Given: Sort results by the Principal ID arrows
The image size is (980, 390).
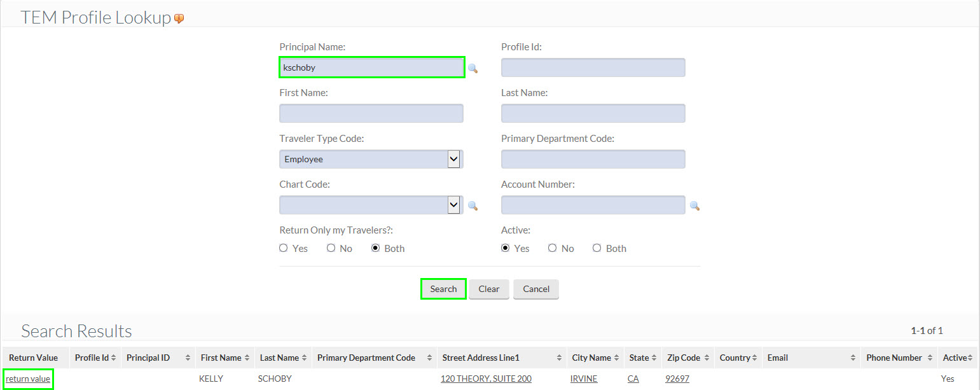Looking at the screenshot, I should (x=188, y=358).
